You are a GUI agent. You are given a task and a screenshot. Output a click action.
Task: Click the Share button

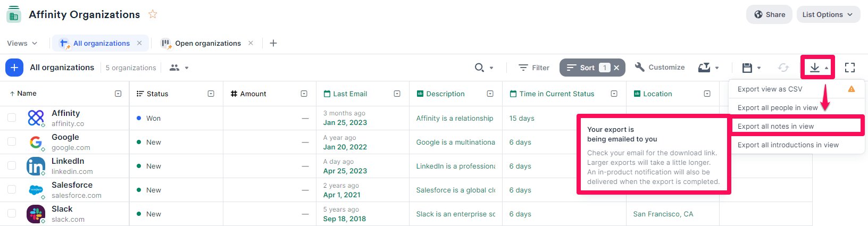coord(770,14)
